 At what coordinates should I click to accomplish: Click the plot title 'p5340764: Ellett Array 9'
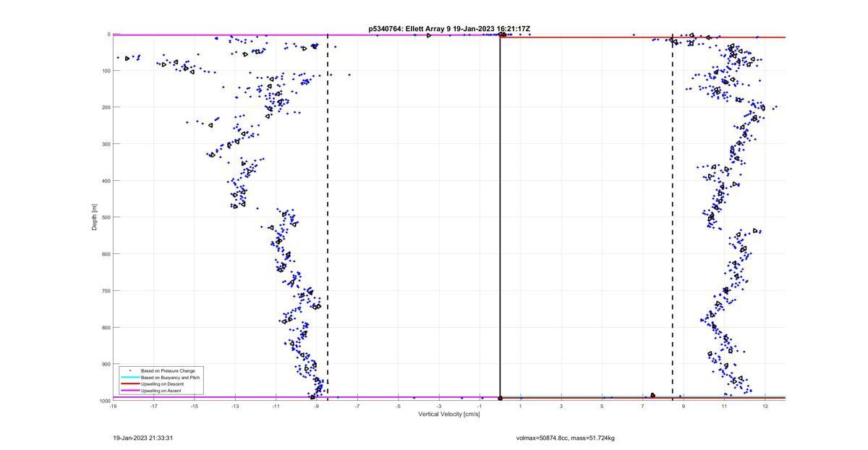409,29
